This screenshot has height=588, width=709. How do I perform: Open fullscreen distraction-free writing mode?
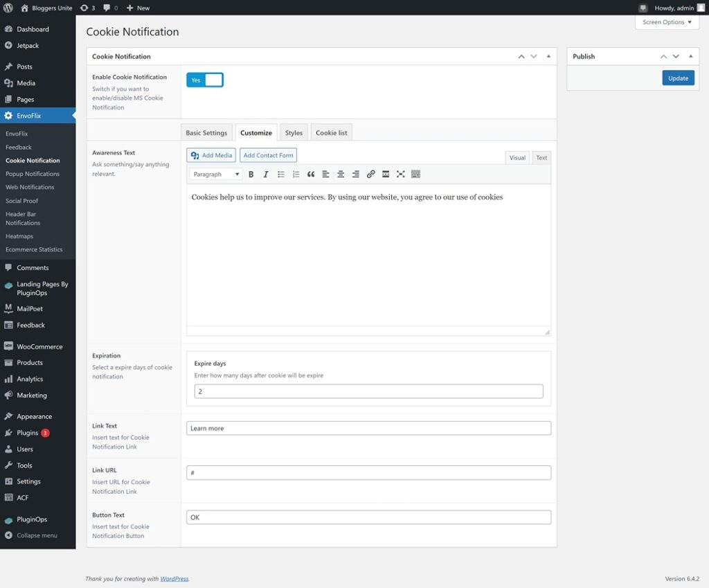[400, 174]
